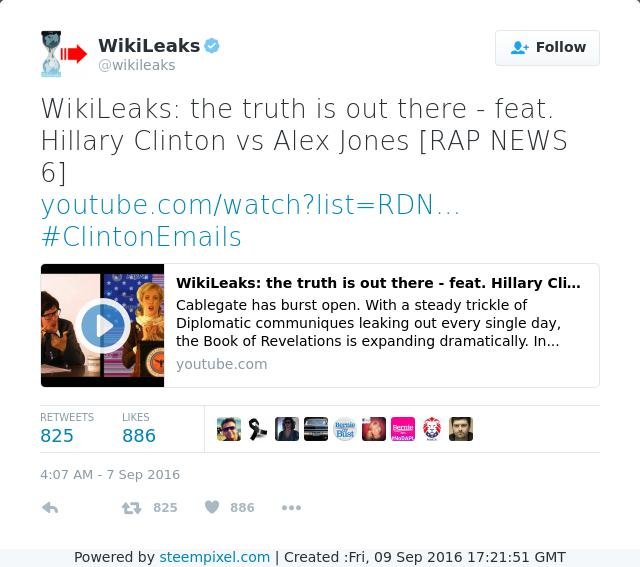Play the embedded YouTube video
This screenshot has height=567, width=640.
103,325
